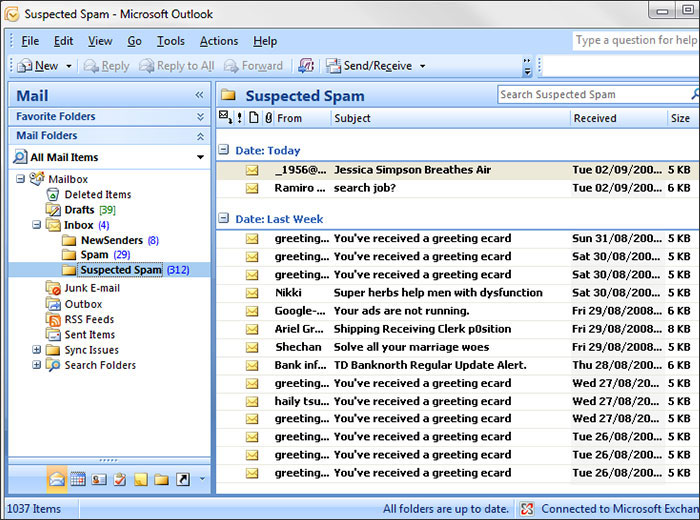
Task: Open the Drafts folder
Action: [80, 210]
